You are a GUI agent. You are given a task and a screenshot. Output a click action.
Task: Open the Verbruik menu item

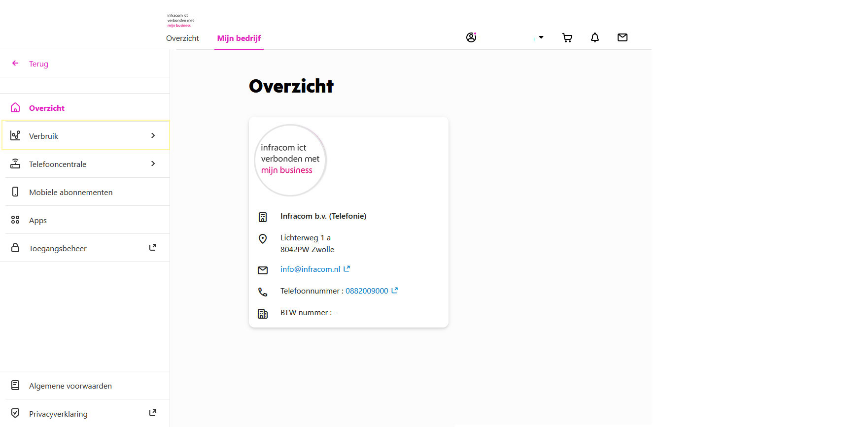coord(86,135)
